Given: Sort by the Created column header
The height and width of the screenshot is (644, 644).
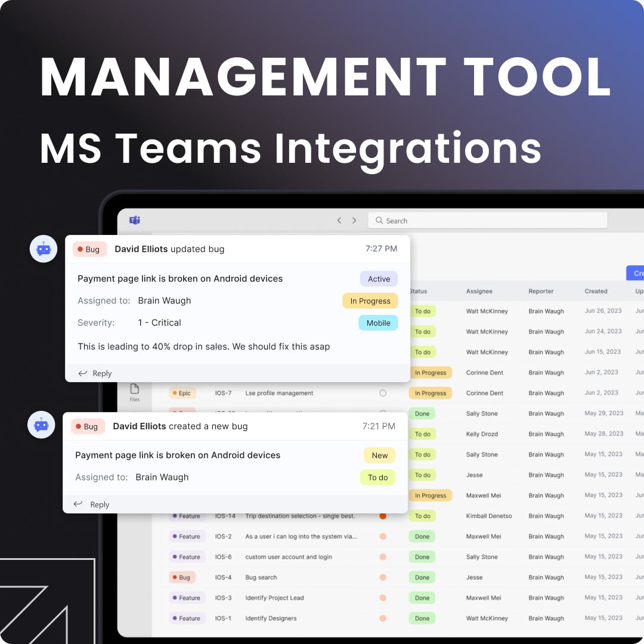Looking at the screenshot, I should pyautogui.click(x=596, y=291).
